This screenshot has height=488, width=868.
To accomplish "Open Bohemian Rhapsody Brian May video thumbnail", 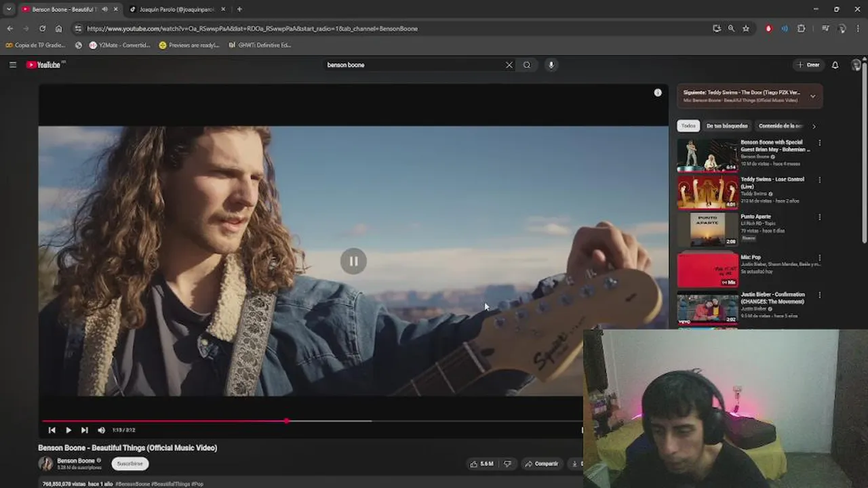I will coord(707,155).
